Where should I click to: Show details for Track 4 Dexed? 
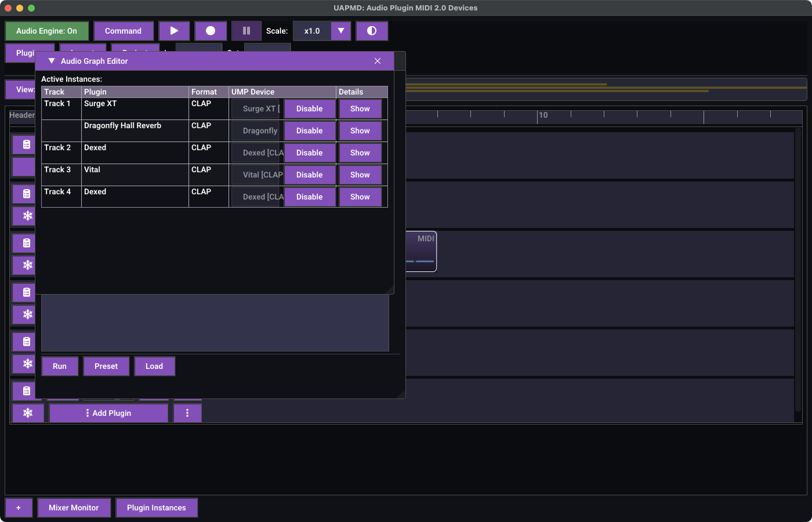coord(360,197)
